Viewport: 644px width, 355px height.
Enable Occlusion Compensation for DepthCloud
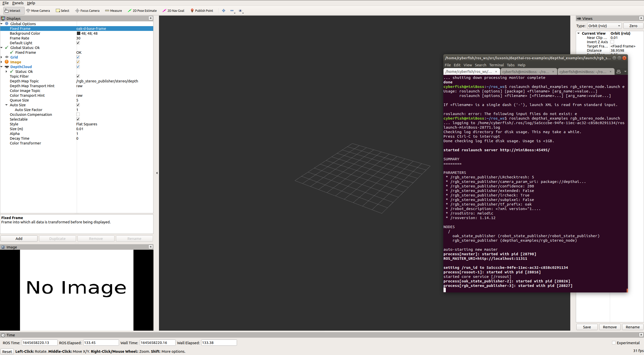[78, 114]
